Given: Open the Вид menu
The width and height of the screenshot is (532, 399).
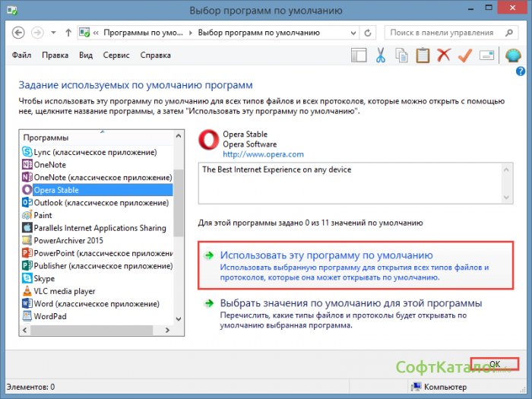Looking at the screenshot, I should click(86, 55).
